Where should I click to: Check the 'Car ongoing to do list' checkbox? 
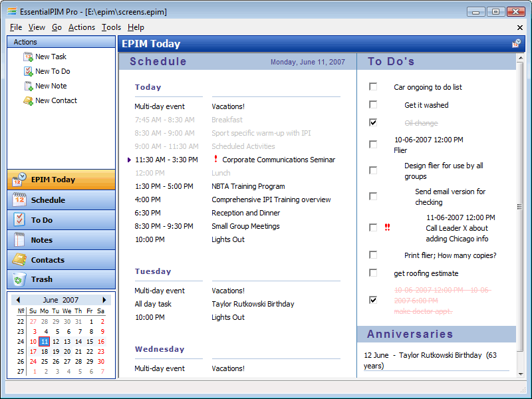tap(373, 86)
